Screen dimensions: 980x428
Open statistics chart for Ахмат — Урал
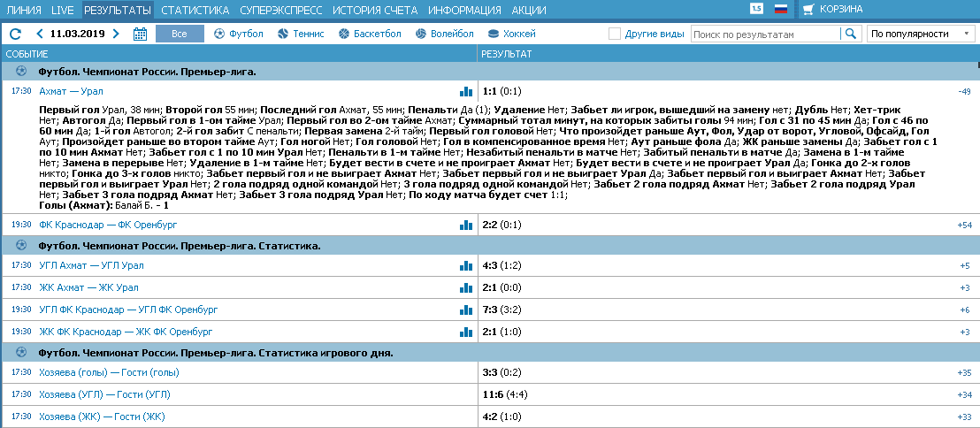466,92
